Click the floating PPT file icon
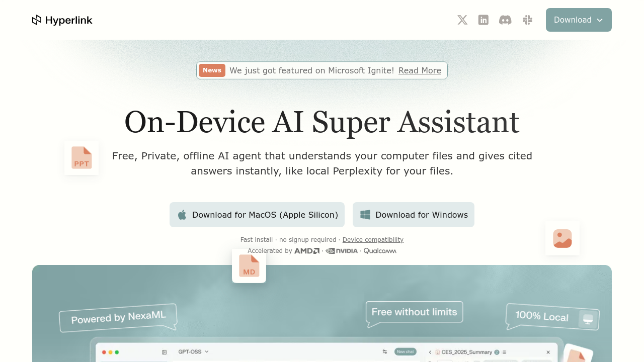 pos(81,157)
